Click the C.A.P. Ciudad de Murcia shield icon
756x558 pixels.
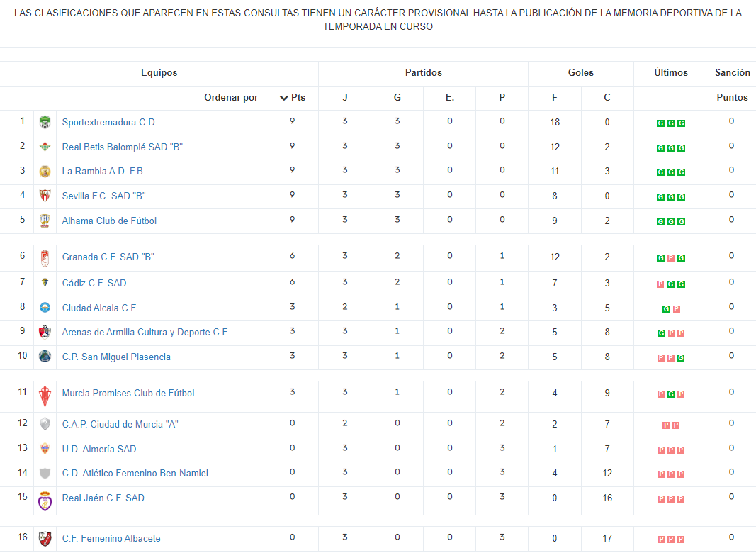pyautogui.click(x=45, y=424)
